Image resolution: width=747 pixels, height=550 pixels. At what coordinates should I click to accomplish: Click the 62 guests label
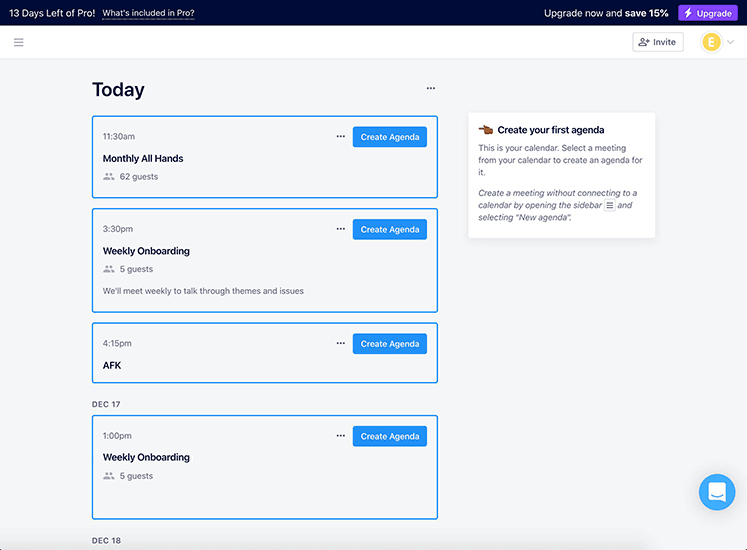(139, 176)
